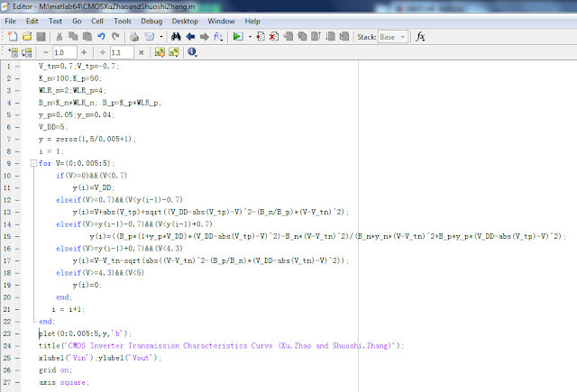577x392 pixels.
Task: Click the debug Step Out icon
Action: pos(316,36)
